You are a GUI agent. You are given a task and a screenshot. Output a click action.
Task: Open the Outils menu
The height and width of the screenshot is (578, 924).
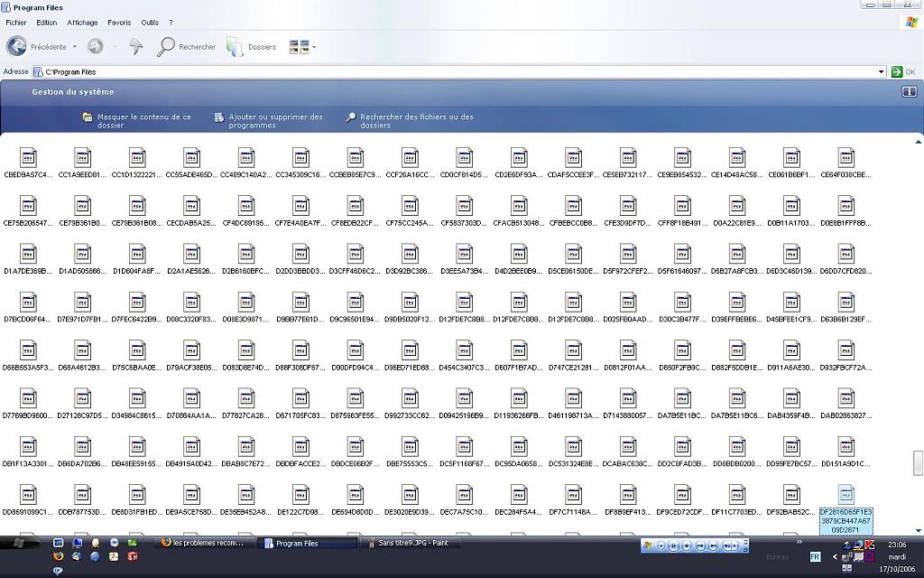pos(150,23)
